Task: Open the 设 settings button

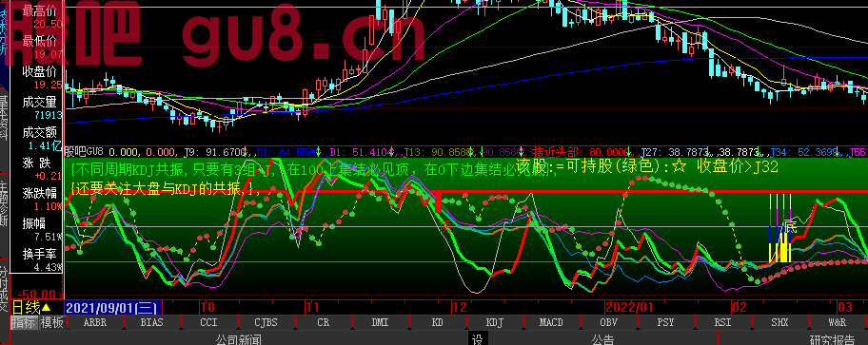Action: (x=476, y=338)
